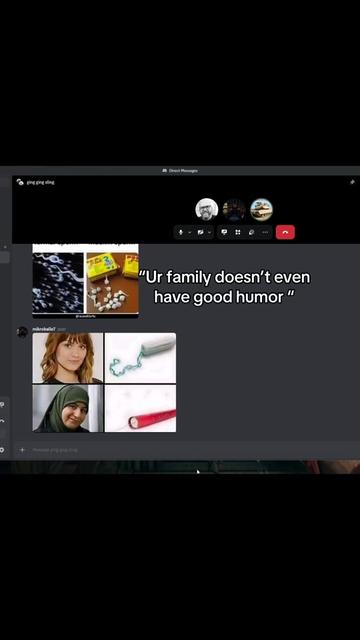This screenshot has height=640, width=360.
Task: Start sharing your screen
Action: pos(224,232)
